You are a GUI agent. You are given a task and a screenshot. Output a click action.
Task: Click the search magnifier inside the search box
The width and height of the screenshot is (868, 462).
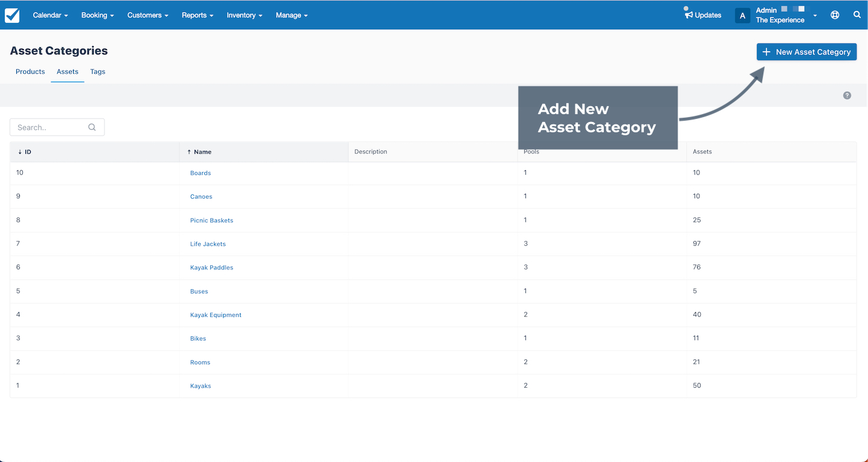92,127
